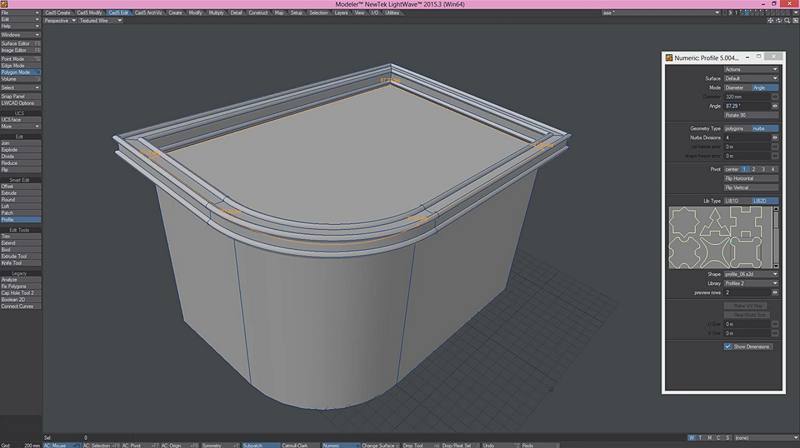The image size is (800, 448).
Task: Click the Flip Horizontal button
Action: (750, 178)
